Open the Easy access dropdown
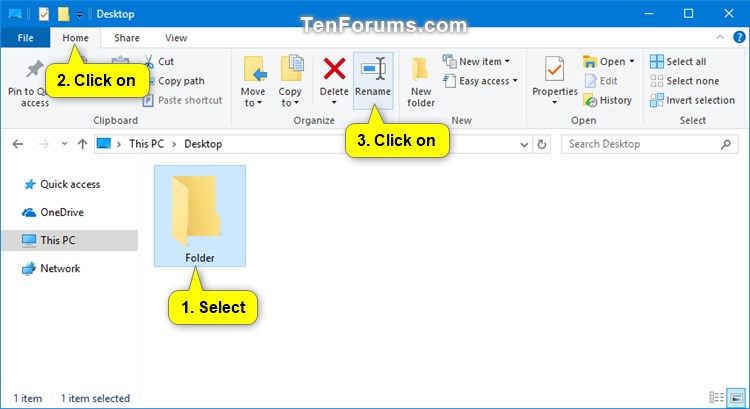This screenshot has width=750, height=409. (x=480, y=81)
